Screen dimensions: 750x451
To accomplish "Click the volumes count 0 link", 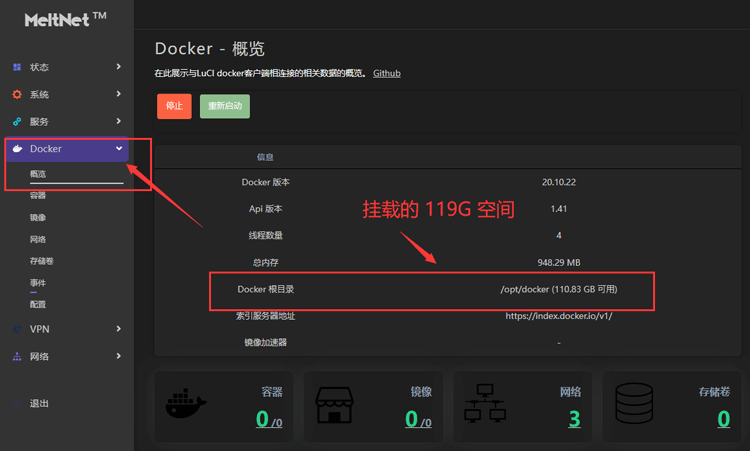I will [x=724, y=419].
